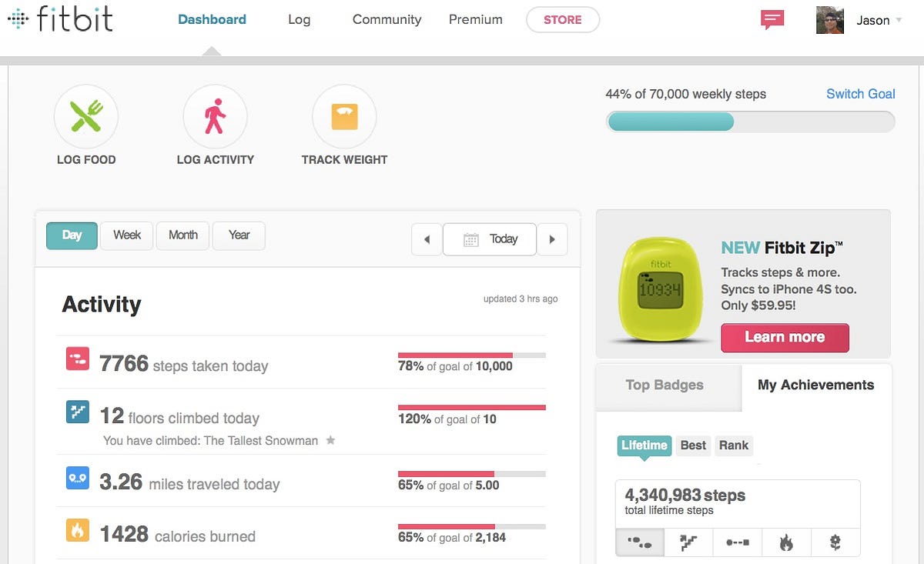Select the Best achievements filter
Viewport: 924px width, 564px height.
(x=693, y=446)
